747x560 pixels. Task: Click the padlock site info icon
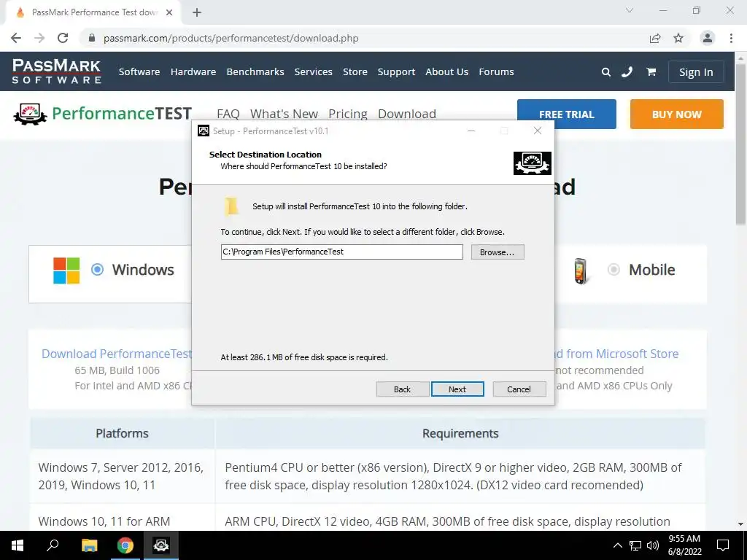[x=92, y=38]
